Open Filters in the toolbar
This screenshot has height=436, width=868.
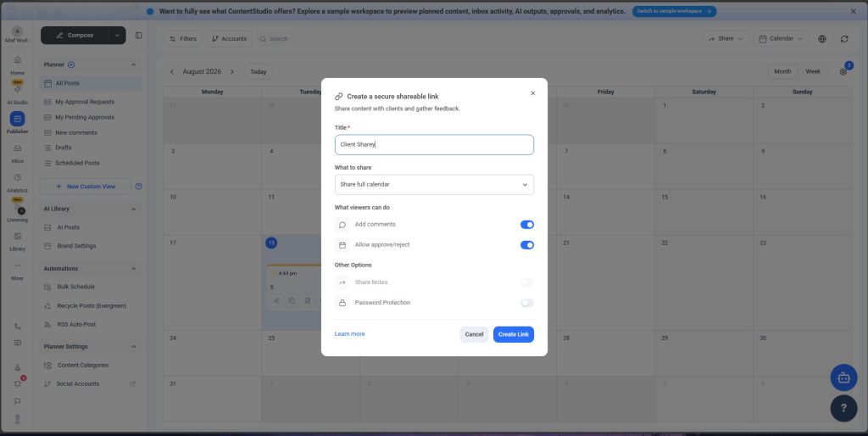point(183,39)
